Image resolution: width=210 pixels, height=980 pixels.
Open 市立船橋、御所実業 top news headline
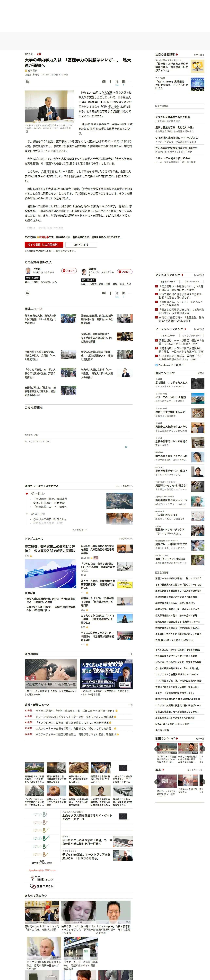point(50,549)
